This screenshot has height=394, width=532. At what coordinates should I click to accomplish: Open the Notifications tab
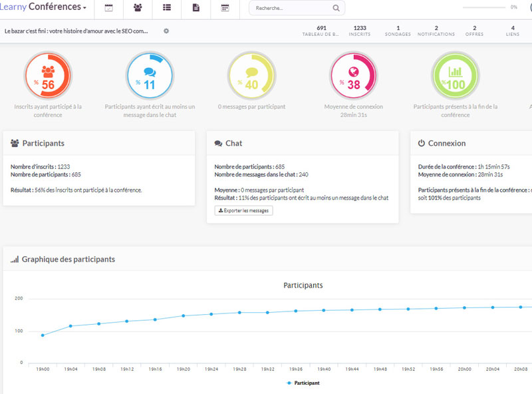pyautogui.click(x=436, y=31)
